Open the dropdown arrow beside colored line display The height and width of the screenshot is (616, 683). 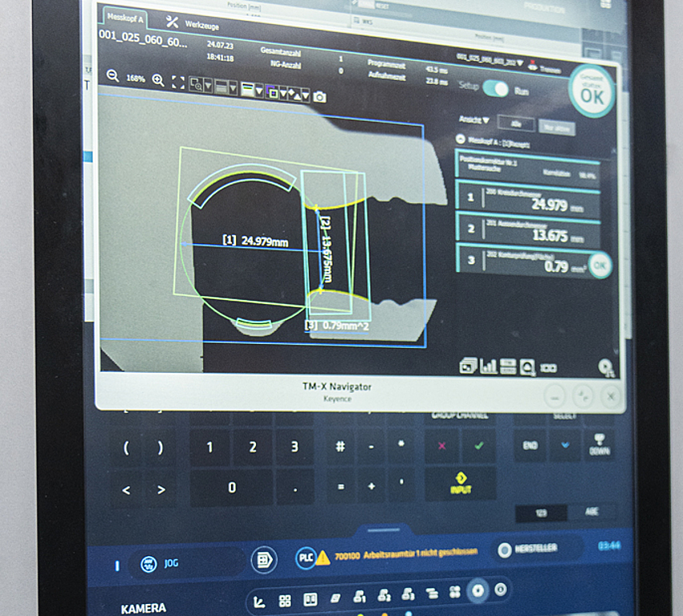(259, 91)
